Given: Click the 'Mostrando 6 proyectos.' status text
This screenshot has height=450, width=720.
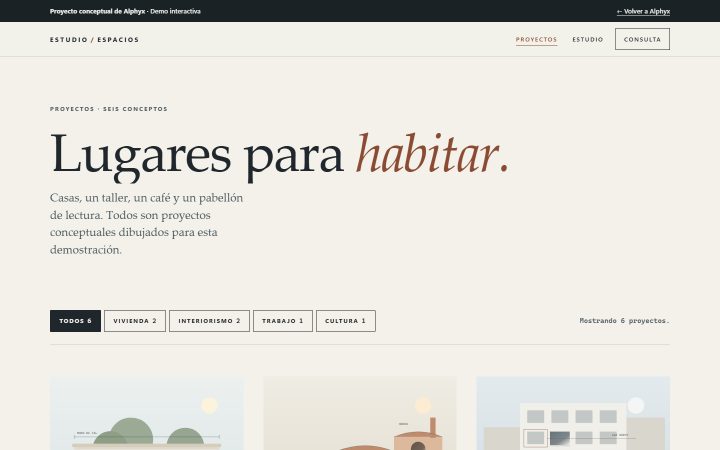Looking at the screenshot, I should tap(624, 321).
